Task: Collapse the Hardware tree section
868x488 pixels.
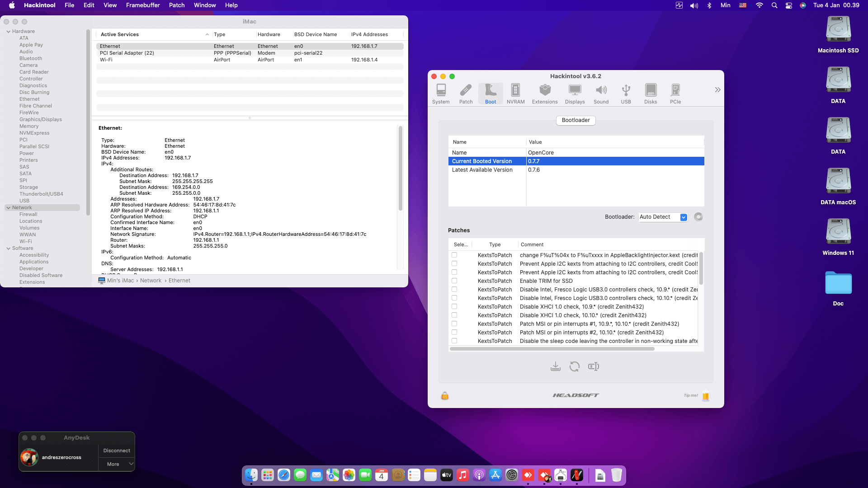Action: point(9,32)
